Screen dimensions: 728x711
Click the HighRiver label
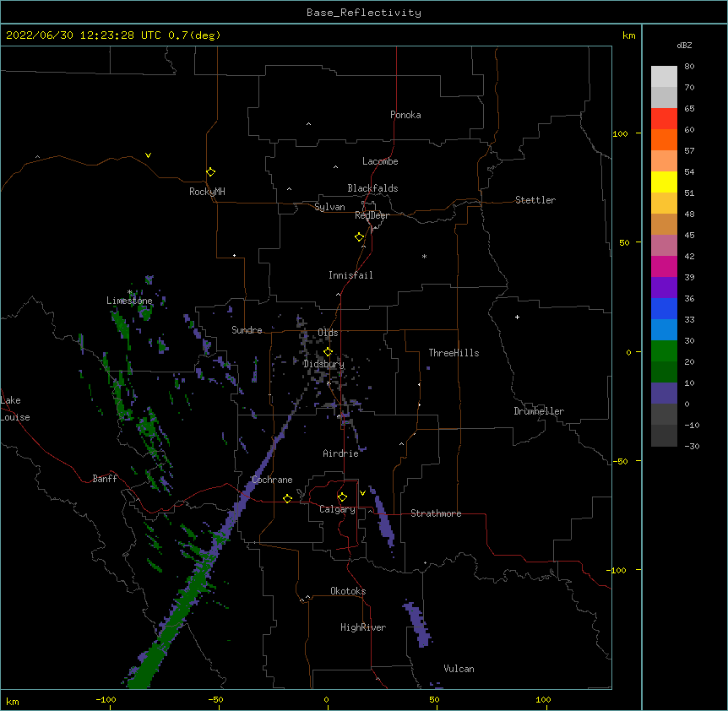click(x=363, y=627)
